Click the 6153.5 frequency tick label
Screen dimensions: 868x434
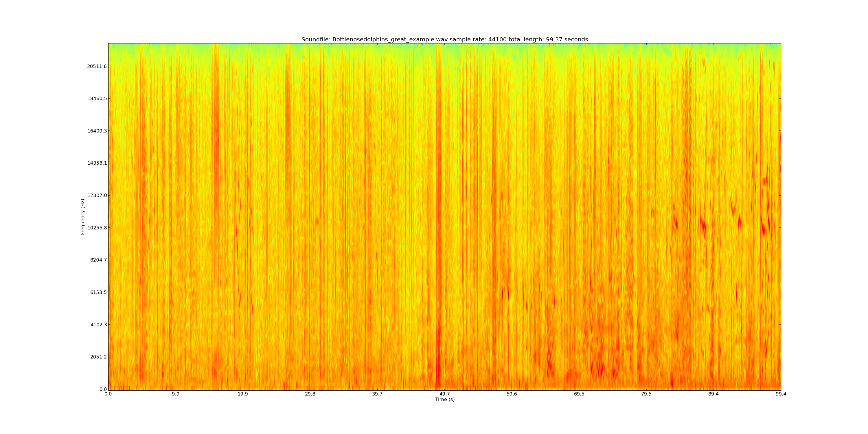pyautogui.click(x=98, y=292)
